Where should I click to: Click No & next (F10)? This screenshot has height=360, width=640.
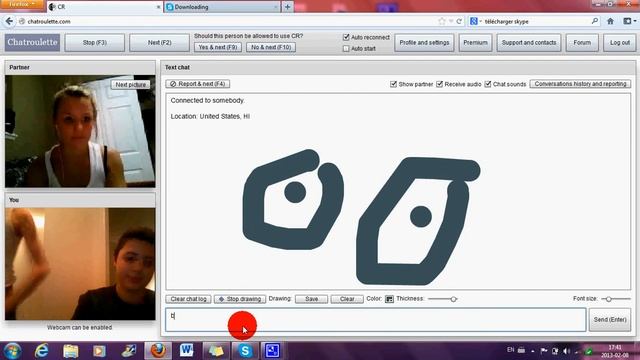[271, 47]
